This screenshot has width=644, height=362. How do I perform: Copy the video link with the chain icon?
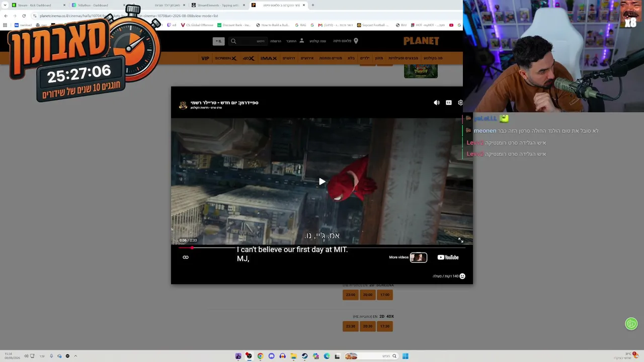point(186,257)
